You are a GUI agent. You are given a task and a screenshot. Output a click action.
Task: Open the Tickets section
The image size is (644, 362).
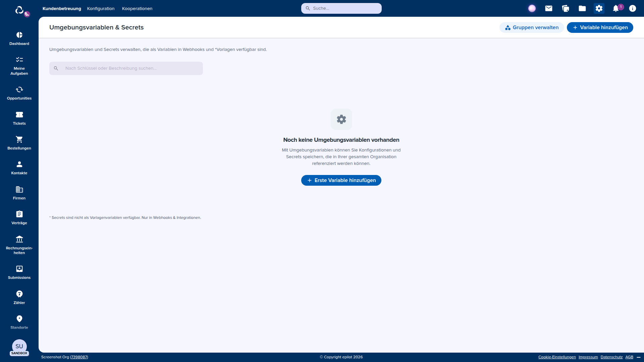(x=19, y=119)
